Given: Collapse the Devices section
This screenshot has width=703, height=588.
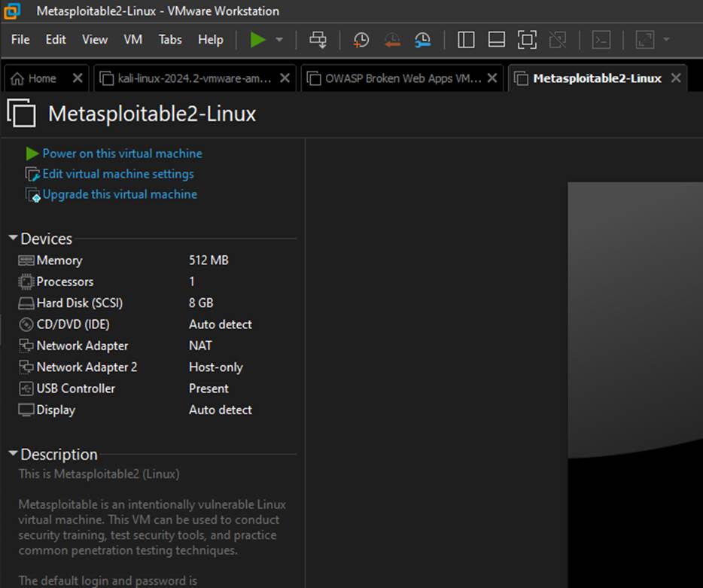Looking at the screenshot, I should click(13, 238).
